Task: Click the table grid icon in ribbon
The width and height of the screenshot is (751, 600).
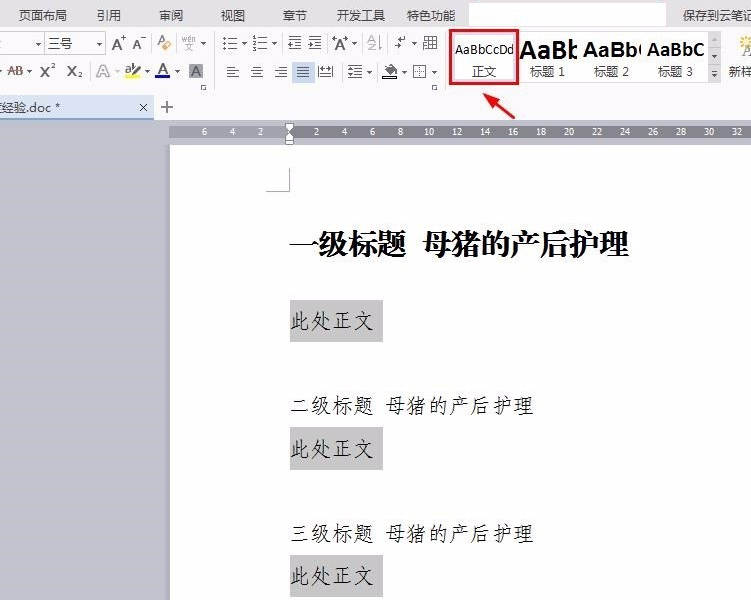Action: pyautogui.click(x=430, y=43)
